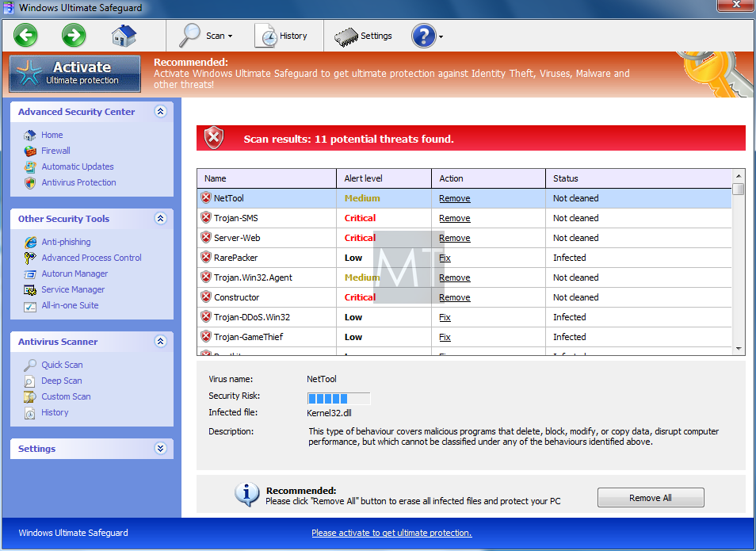
Task: Collapse the Antivirus Scanner panel
Action: coord(161,342)
